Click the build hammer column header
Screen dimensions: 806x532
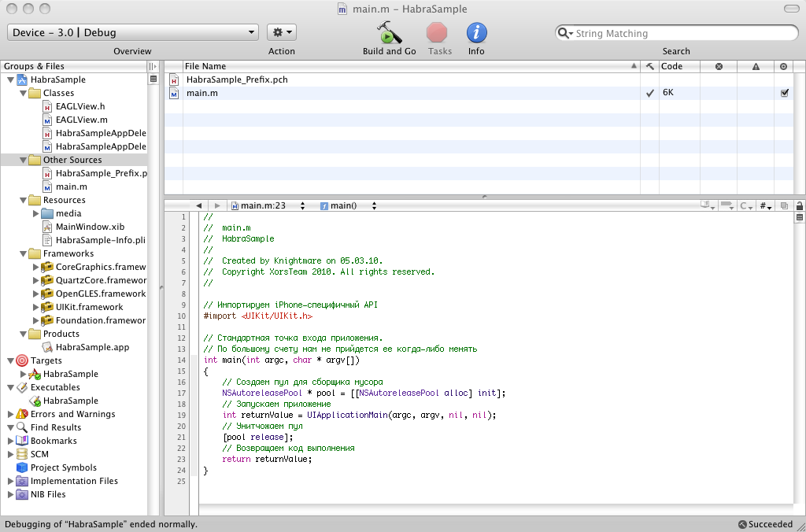pos(649,66)
